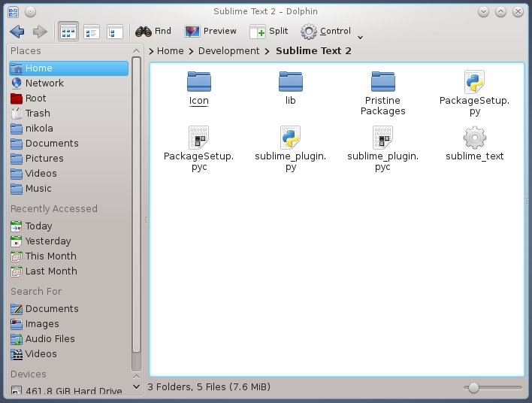The width and height of the screenshot is (532, 403).
Task: Click the status text '3 Folders, 5 Files (7.6 MiB)'
Action: click(x=209, y=386)
